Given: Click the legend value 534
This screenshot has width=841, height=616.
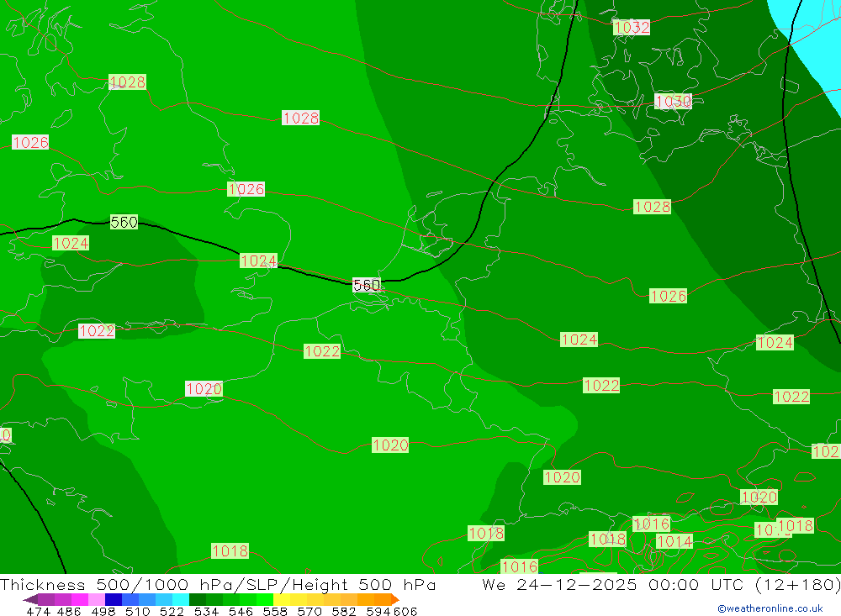Looking at the screenshot, I should [x=206, y=611].
